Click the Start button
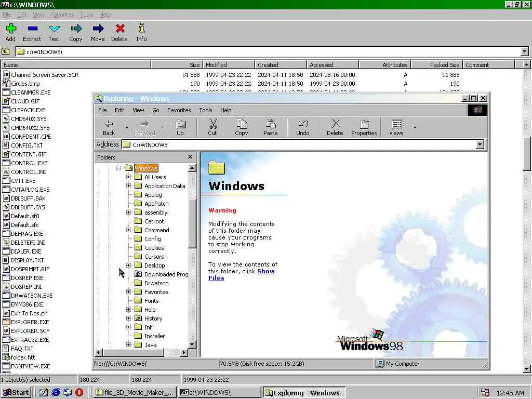This screenshot has height=399, width=532. point(16,393)
